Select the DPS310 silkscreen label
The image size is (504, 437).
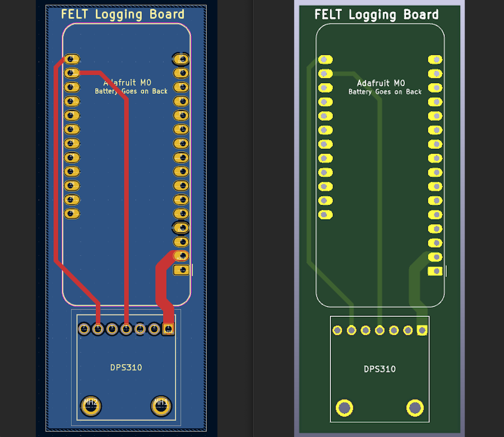point(126,367)
